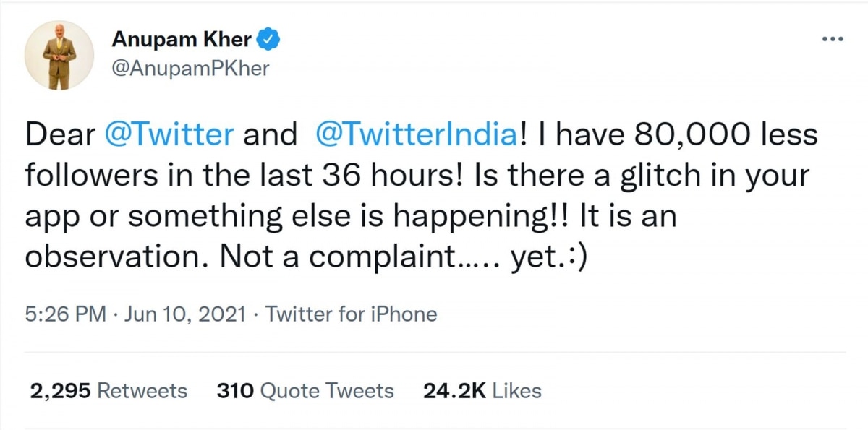Click the blue verified badge
The width and height of the screenshot is (868, 430).
coord(269,40)
